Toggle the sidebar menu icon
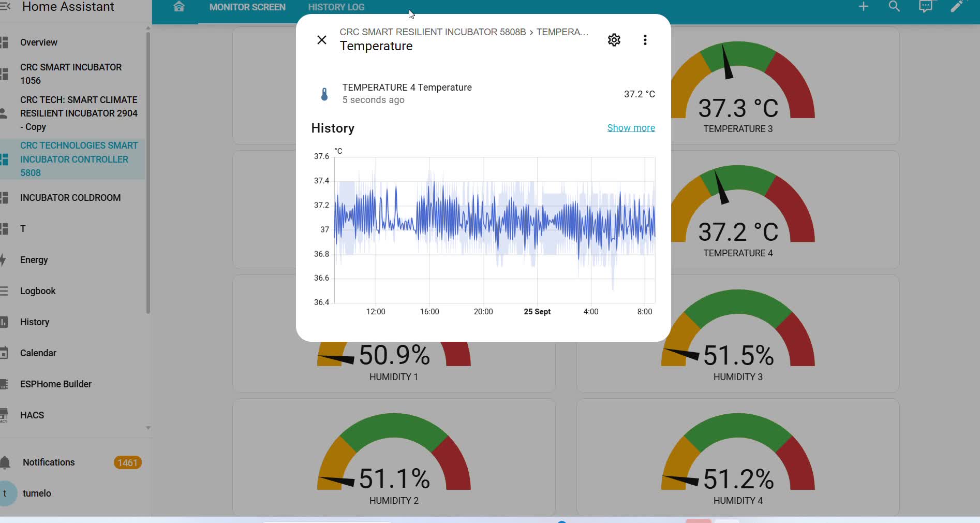Viewport: 980px width, 523px height. pos(5,7)
